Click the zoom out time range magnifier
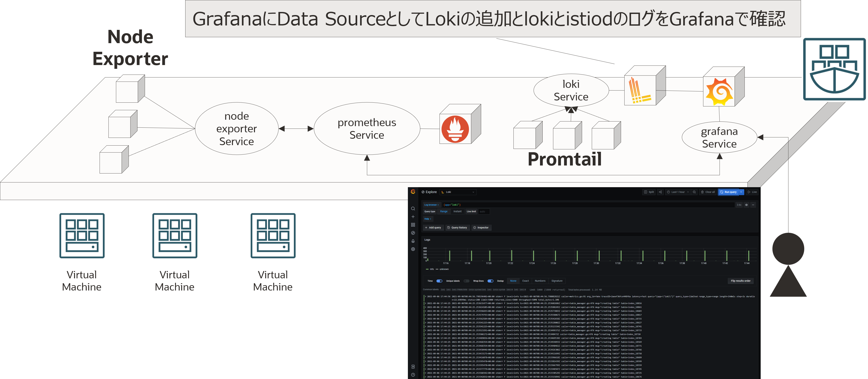868x379 pixels. pos(694,192)
